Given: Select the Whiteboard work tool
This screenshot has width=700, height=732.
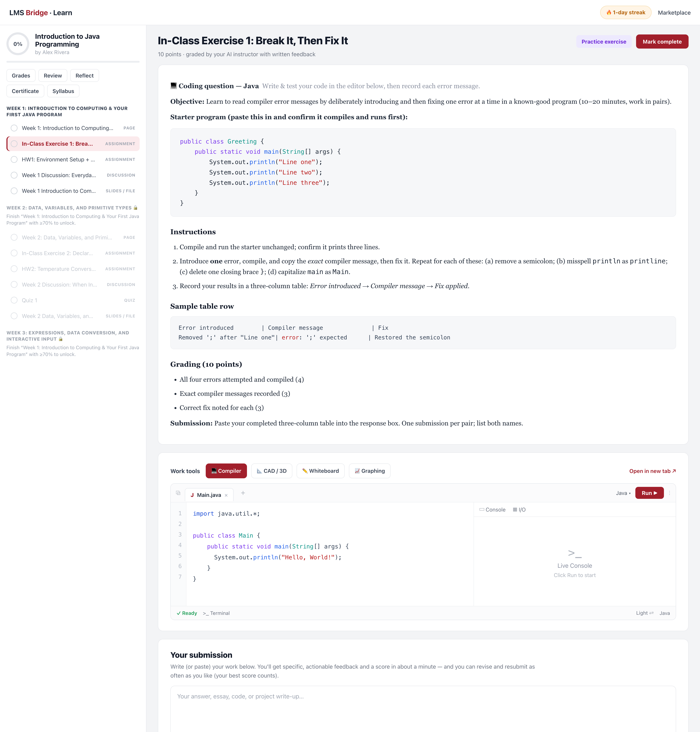Looking at the screenshot, I should pos(321,471).
